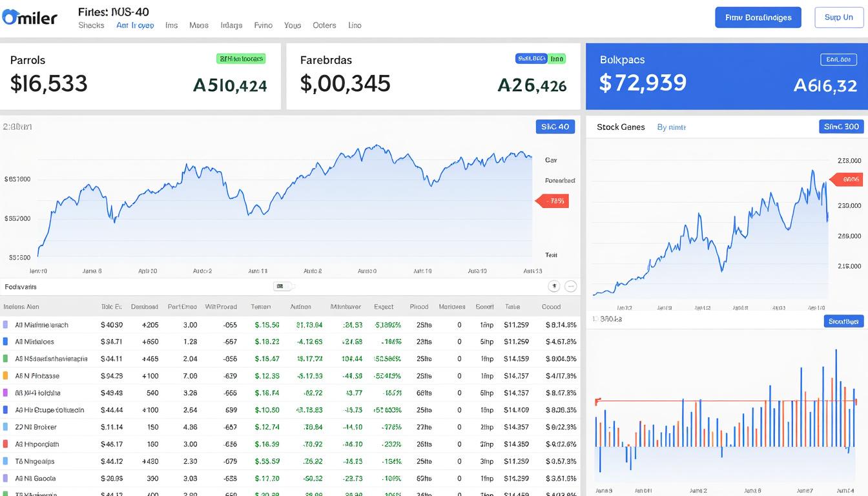The image size is (868, 496).
Task: Open the SñC 300 selector on Stock Genes
Action: click(x=841, y=127)
